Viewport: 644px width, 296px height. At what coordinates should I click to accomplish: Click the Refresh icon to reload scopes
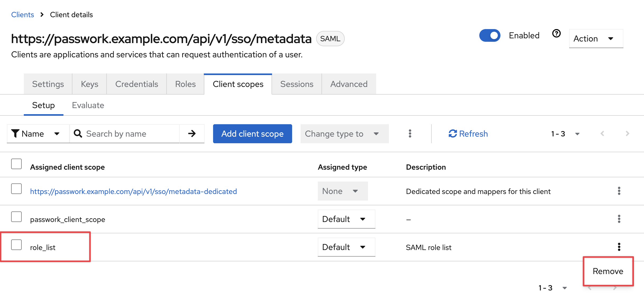point(452,133)
